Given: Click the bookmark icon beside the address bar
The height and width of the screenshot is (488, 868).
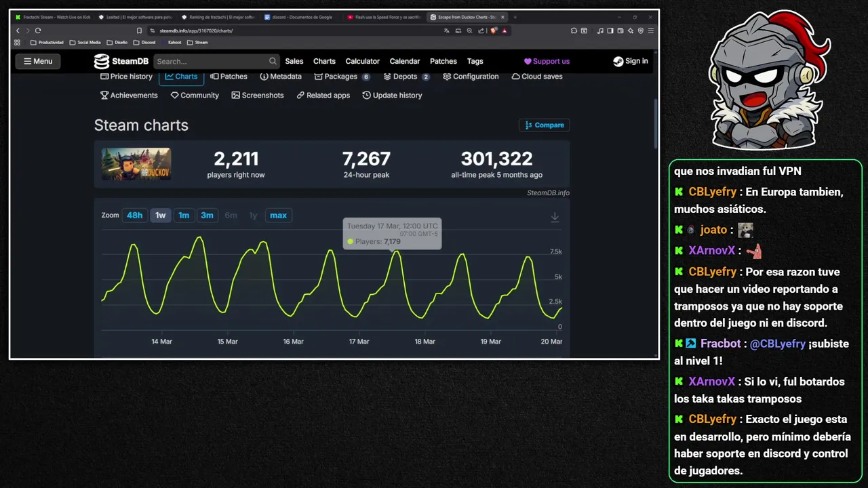Looking at the screenshot, I should (139, 30).
